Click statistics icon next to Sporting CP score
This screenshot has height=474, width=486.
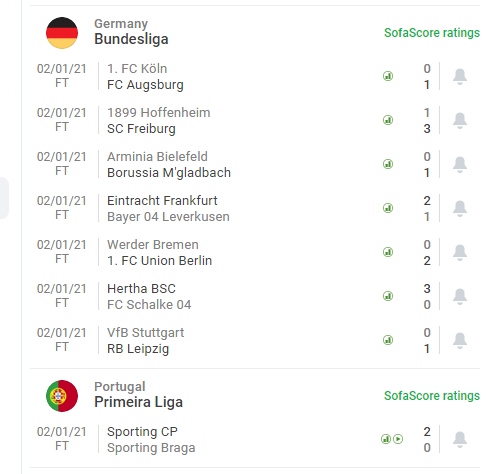click(x=386, y=439)
